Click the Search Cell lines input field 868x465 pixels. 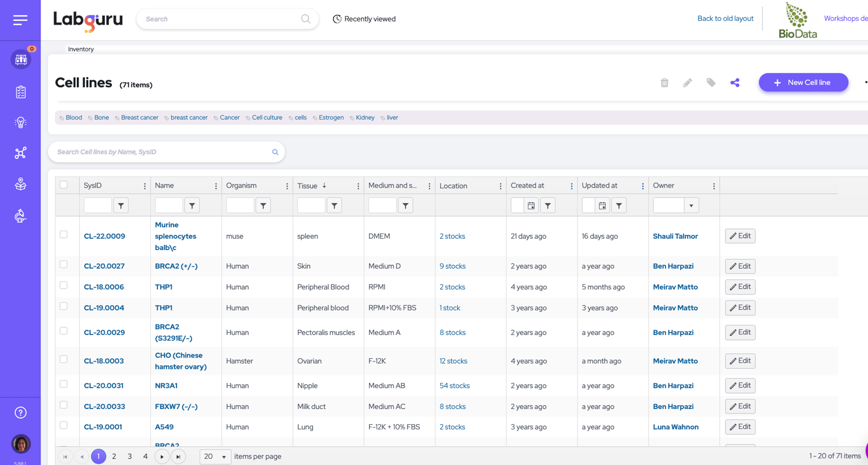click(161, 152)
